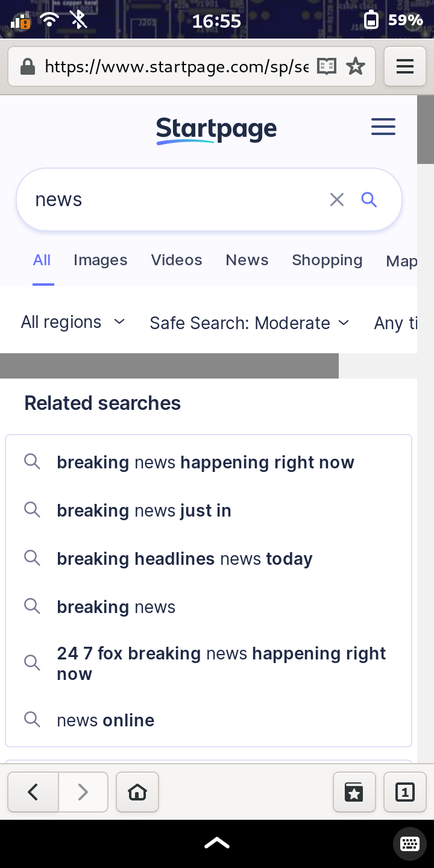The width and height of the screenshot is (434, 868).
Task: Open the Safe Search: Moderate dropdown
Action: 250,323
